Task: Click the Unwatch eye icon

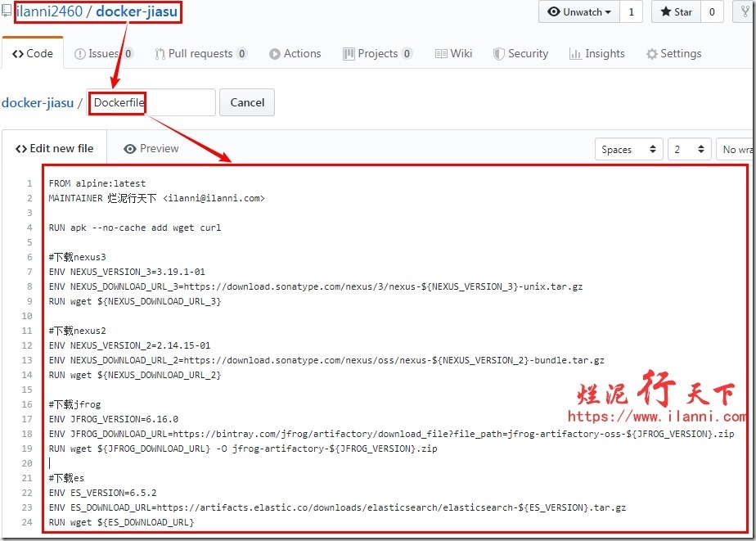Action: coord(554,12)
